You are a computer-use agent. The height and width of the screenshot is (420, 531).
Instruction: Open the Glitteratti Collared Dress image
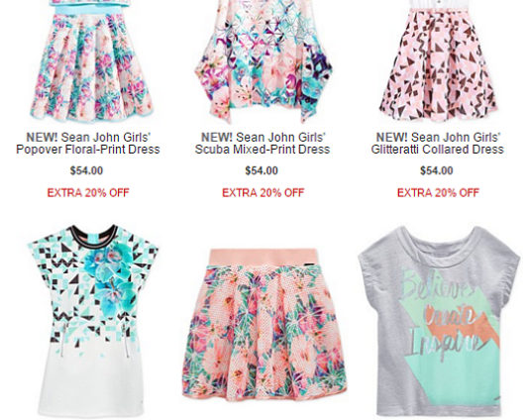pos(438,60)
